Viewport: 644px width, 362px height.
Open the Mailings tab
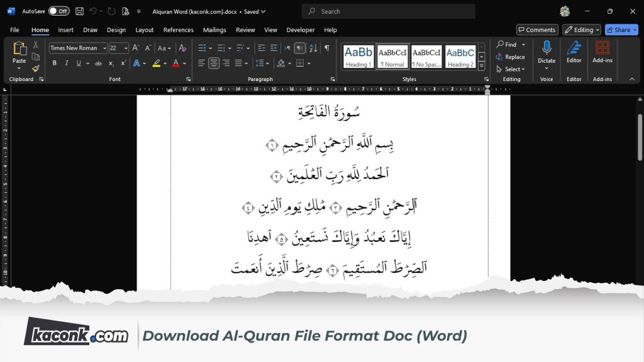[x=214, y=30]
